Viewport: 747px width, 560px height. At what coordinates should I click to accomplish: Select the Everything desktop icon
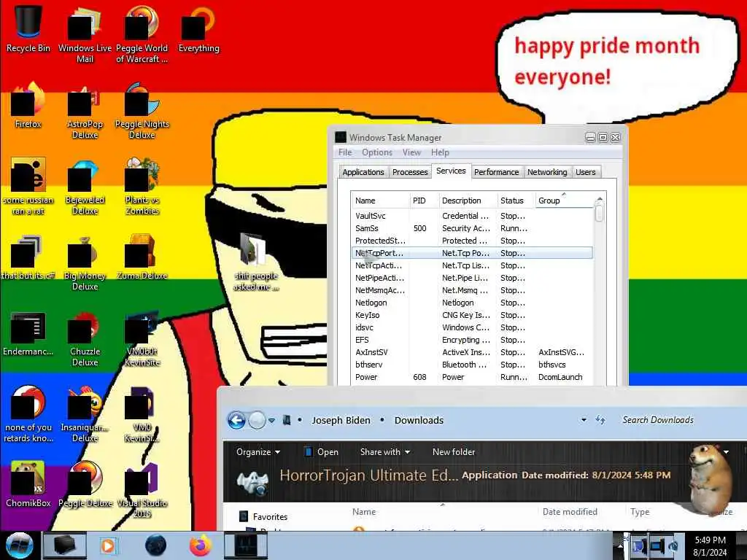[198, 28]
